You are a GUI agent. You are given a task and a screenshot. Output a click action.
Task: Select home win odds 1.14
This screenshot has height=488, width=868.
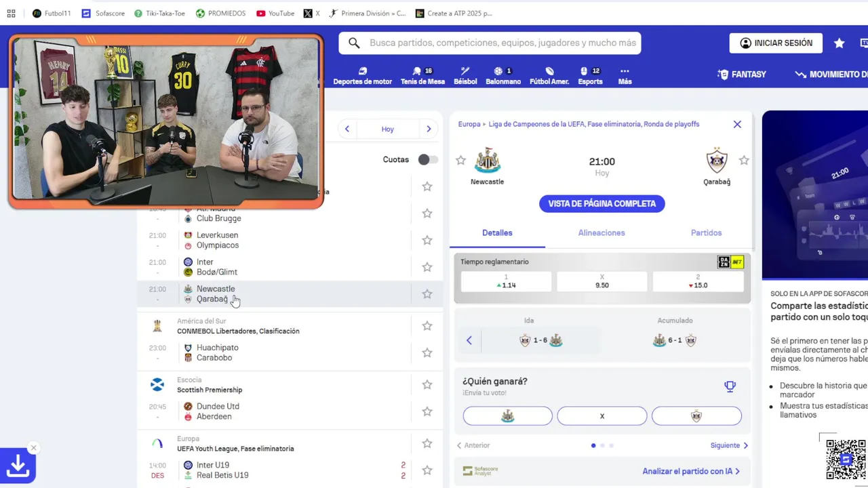click(506, 281)
